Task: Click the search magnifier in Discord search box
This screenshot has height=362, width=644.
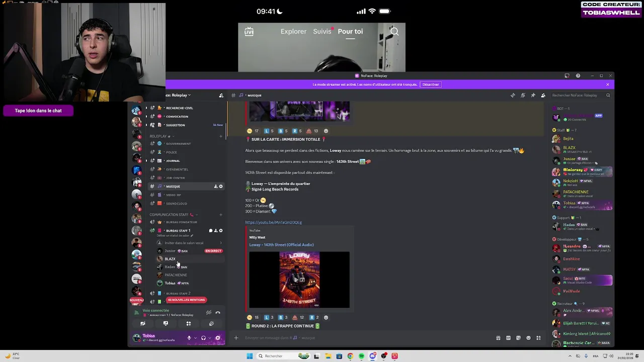Action: tap(608, 95)
